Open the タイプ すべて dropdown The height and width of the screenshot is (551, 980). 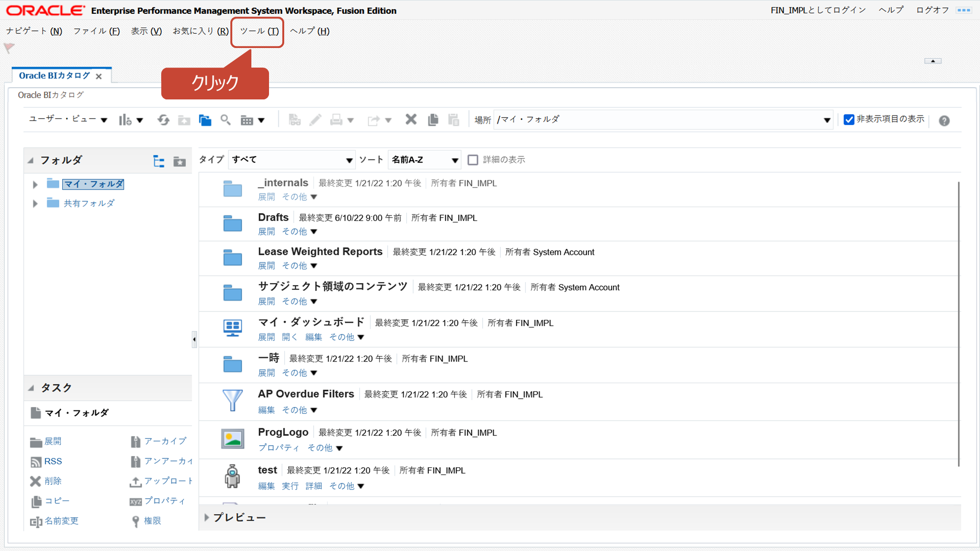point(292,160)
